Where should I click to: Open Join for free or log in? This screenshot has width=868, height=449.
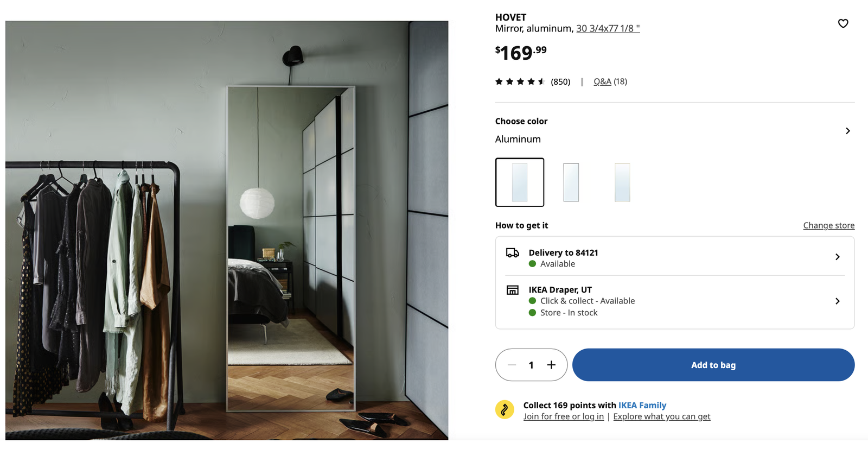[563, 416]
